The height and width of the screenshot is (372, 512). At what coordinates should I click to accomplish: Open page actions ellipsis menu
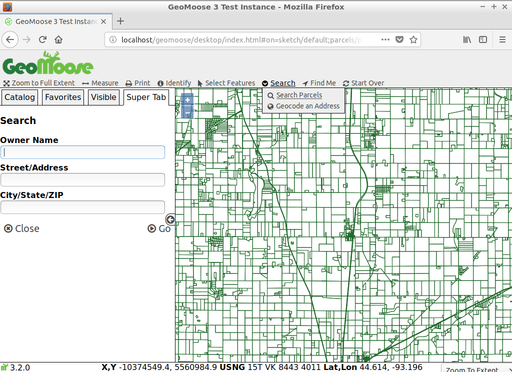pyautogui.click(x=385, y=40)
